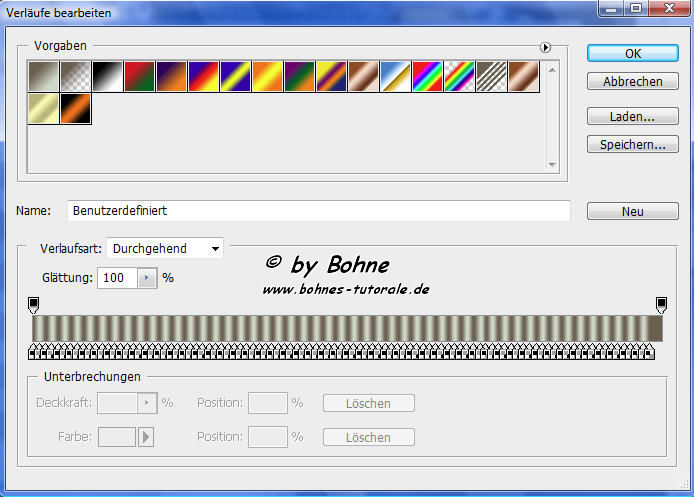This screenshot has height=497, width=694.
Task: Select the transparent diagonal stripes preset
Action: (492, 76)
